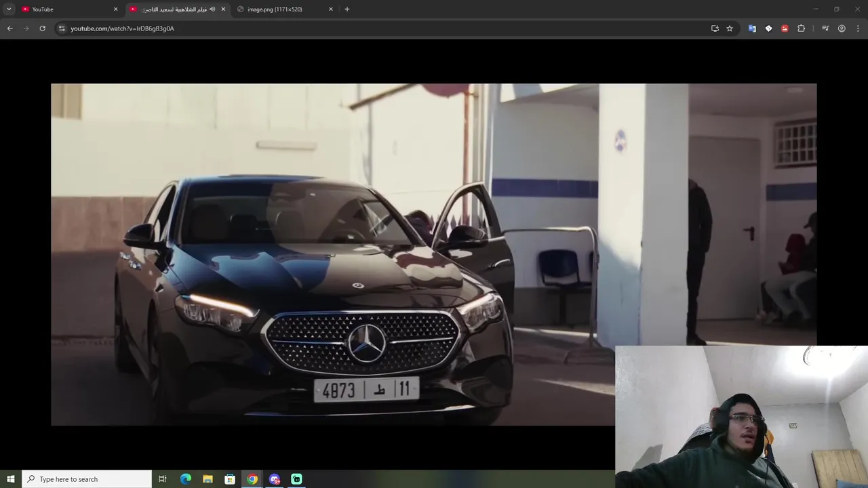Close the playing video tab
This screenshot has height=488, width=868.
[223, 9]
